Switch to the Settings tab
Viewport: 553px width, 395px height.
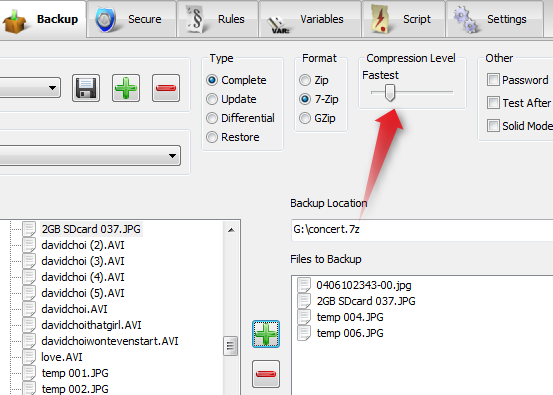(495, 19)
